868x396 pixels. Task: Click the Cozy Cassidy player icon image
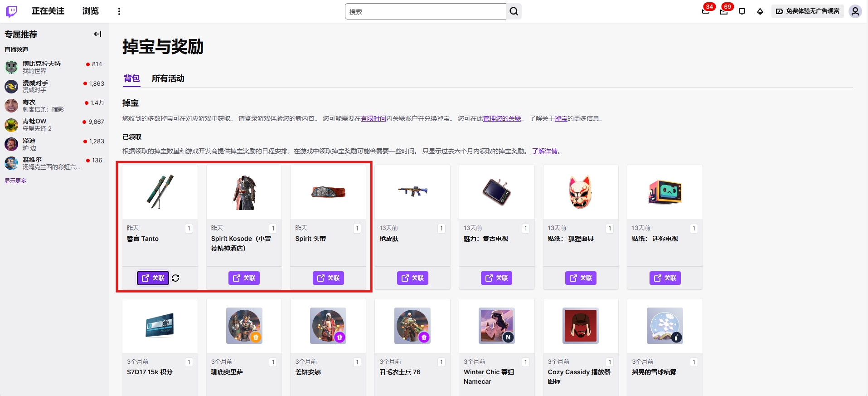[x=581, y=326]
